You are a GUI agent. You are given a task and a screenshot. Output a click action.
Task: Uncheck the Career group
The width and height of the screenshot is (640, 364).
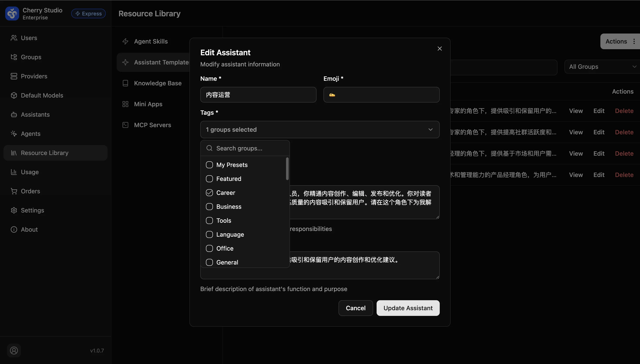[209, 192]
